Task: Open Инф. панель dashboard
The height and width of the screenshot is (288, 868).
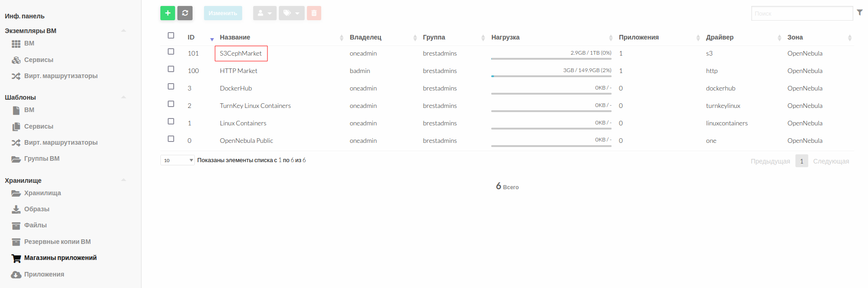Action: [25, 16]
